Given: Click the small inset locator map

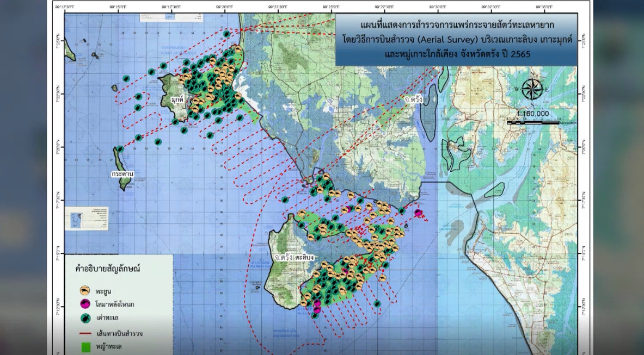Looking at the screenshot, I should [x=86, y=219].
